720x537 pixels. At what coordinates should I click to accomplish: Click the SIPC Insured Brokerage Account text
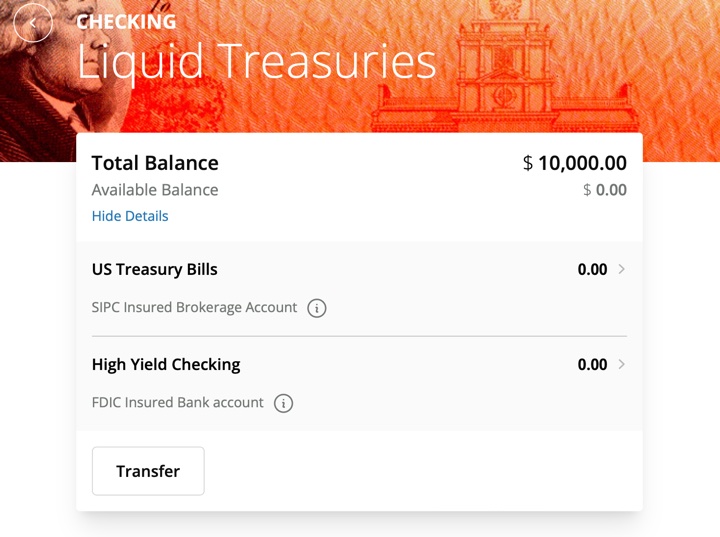[194, 308]
